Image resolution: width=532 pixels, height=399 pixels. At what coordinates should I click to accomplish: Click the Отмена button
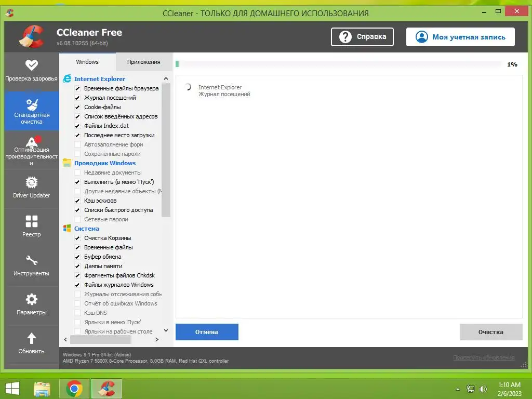click(x=207, y=332)
